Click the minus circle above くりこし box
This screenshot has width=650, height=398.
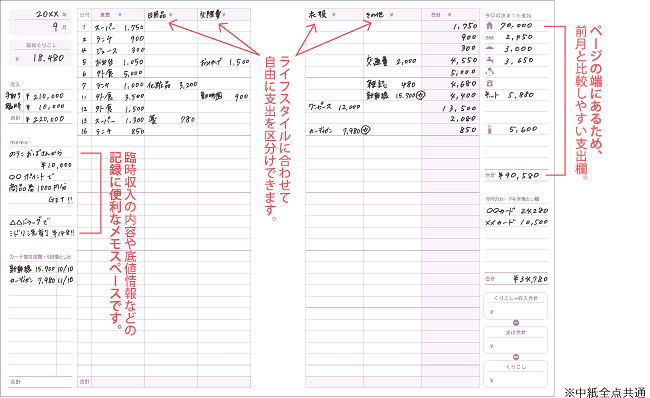click(x=516, y=357)
